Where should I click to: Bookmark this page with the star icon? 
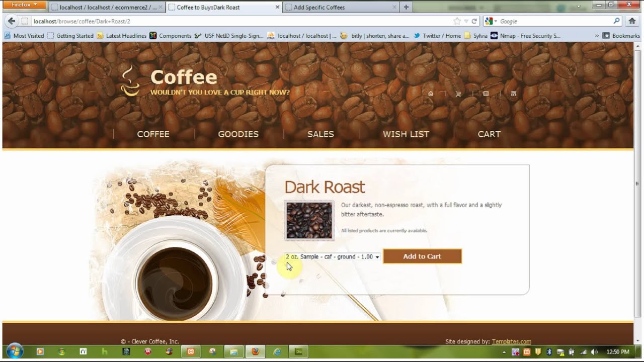pos(457,21)
